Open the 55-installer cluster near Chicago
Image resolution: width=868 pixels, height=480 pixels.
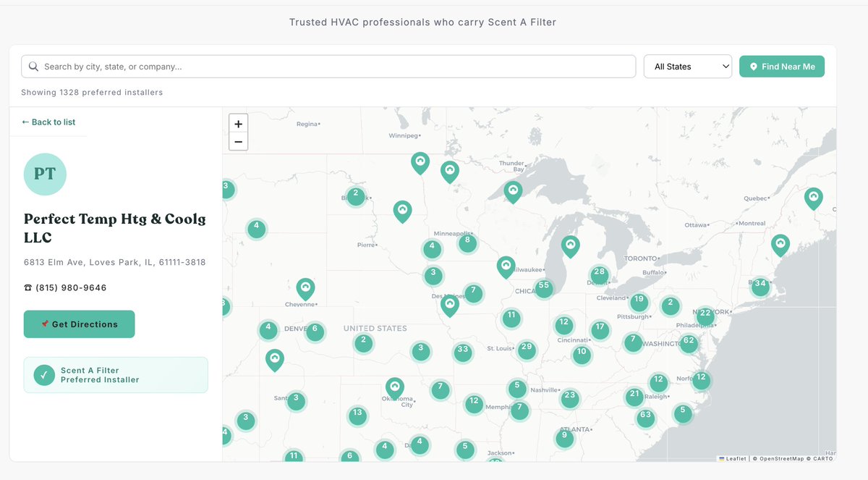tap(544, 288)
